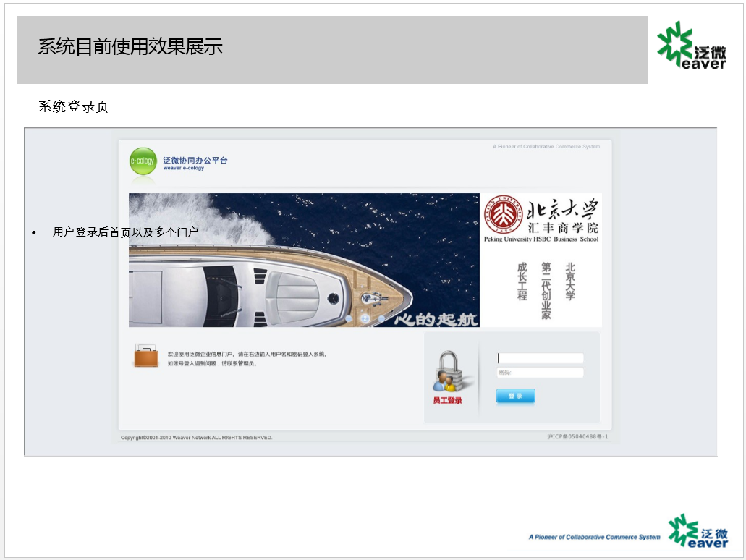The height and width of the screenshot is (560, 746).
Task: Click the username input field
Action: click(540, 358)
